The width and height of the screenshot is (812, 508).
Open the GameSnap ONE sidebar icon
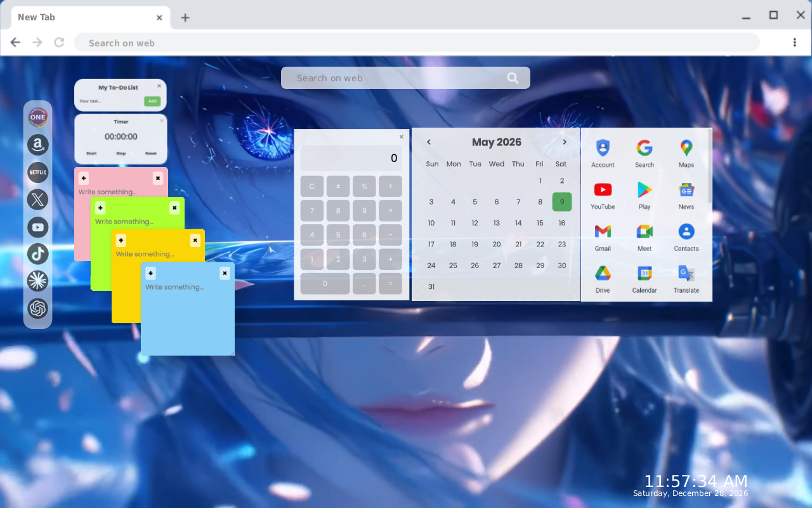(x=38, y=117)
